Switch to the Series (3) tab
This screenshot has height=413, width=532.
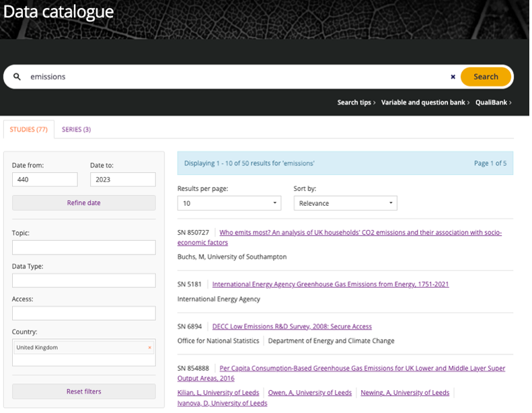pos(76,129)
